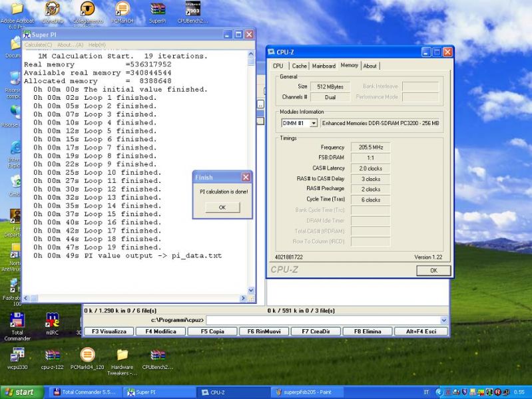Screen dimensions: 532x399
Task: Click the red R icon in system tray
Action: (498, 392)
